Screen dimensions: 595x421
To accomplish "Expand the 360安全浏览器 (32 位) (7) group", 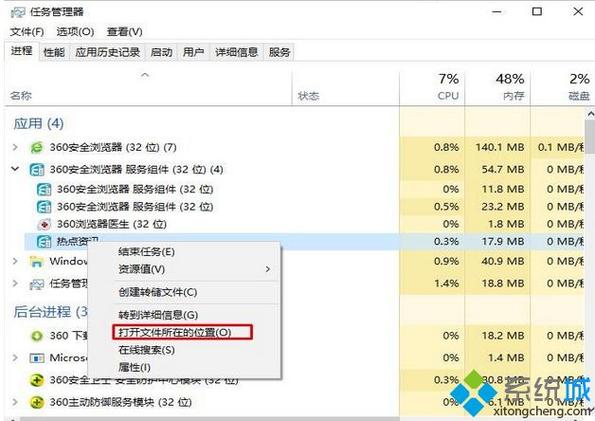I will [15, 147].
